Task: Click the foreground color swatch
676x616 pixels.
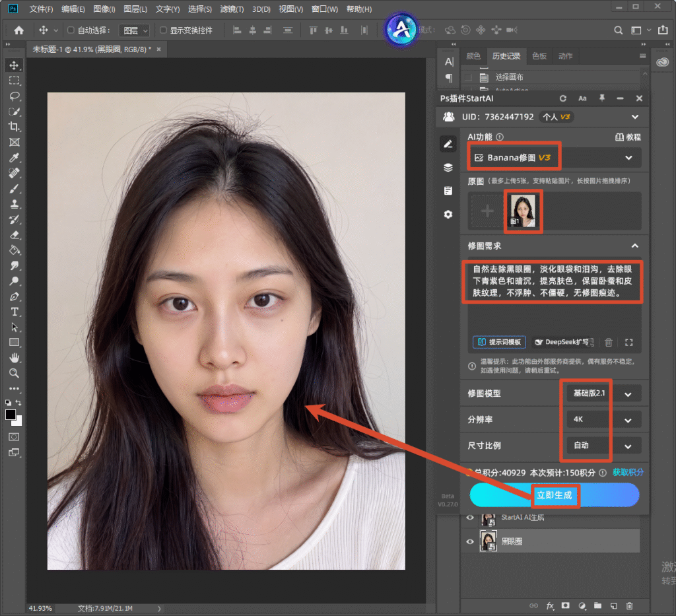Action: 11,415
